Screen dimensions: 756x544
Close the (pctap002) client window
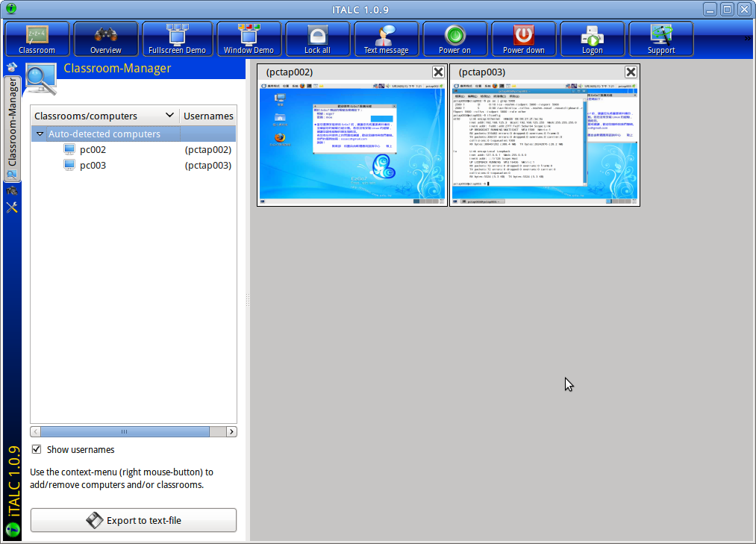click(438, 72)
